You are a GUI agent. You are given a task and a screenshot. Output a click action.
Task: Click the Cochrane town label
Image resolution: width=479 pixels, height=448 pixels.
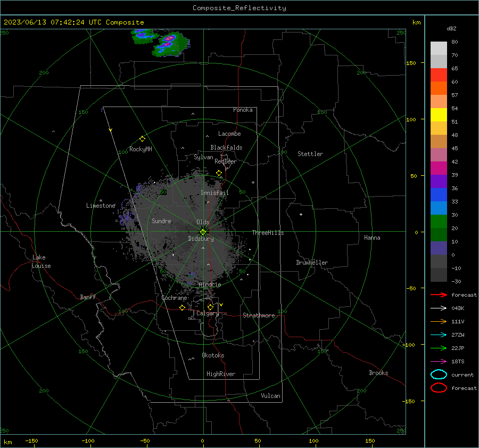(174, 298)
